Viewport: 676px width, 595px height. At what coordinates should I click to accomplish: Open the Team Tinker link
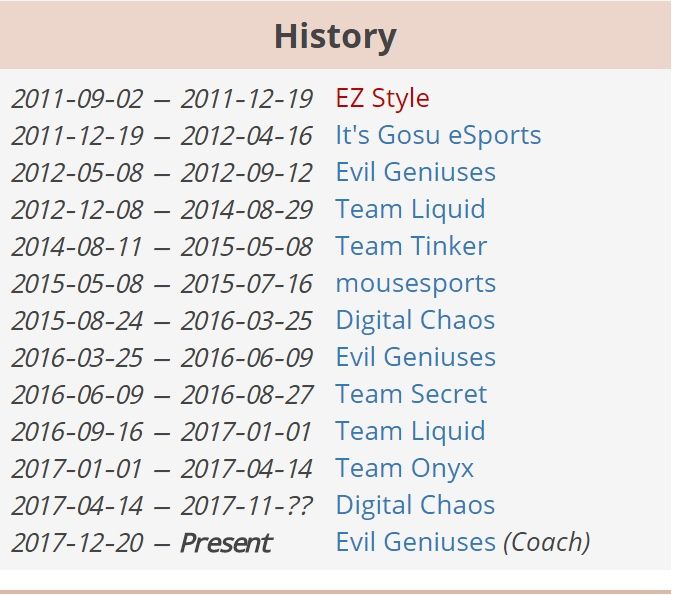(411, 247)
